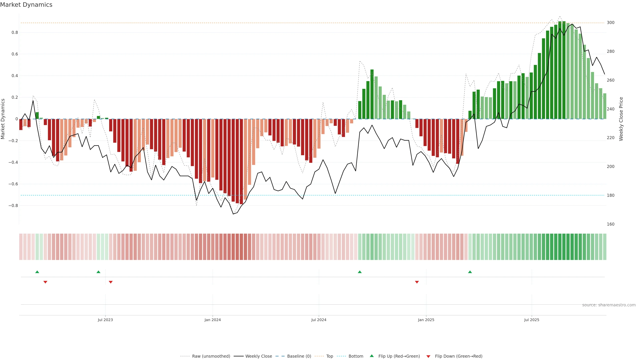Click the Weekly Close Price axis title

pos(621,119)
